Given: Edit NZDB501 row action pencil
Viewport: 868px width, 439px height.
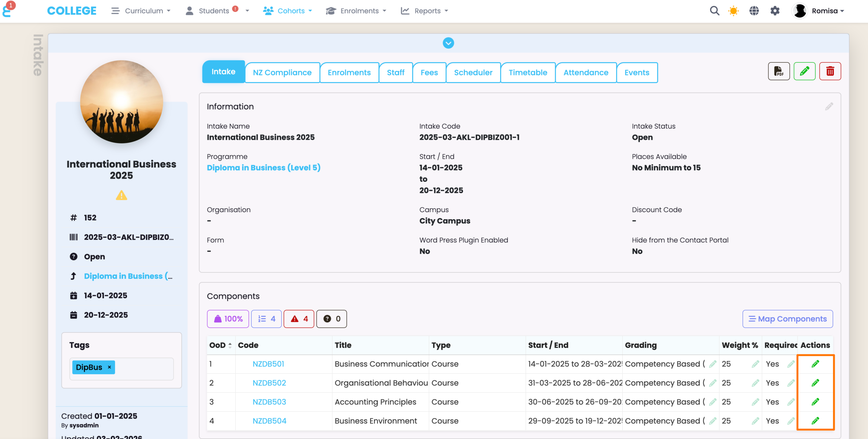Looking at the screenshot, I should click(815, 364).
